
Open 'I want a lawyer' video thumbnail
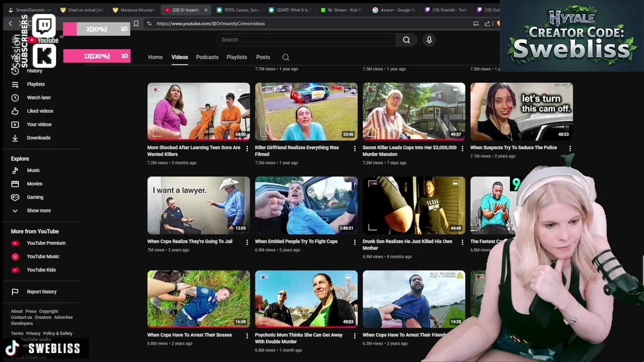199,206
